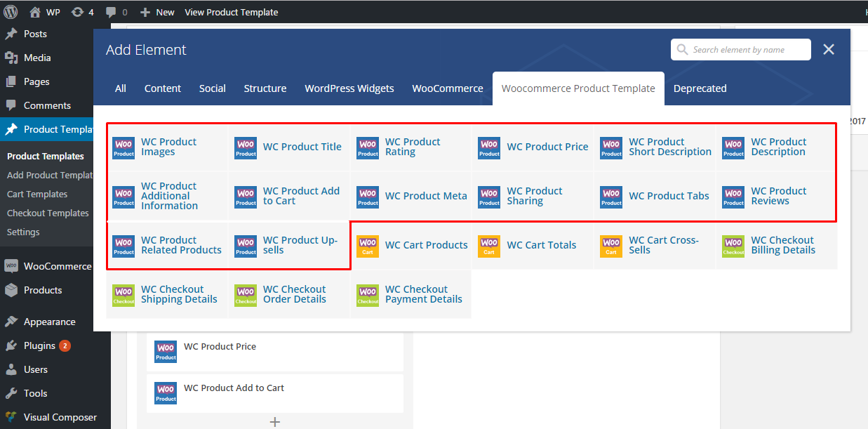Switch to the Content tab
868x429 pixels.
(162, 88)
